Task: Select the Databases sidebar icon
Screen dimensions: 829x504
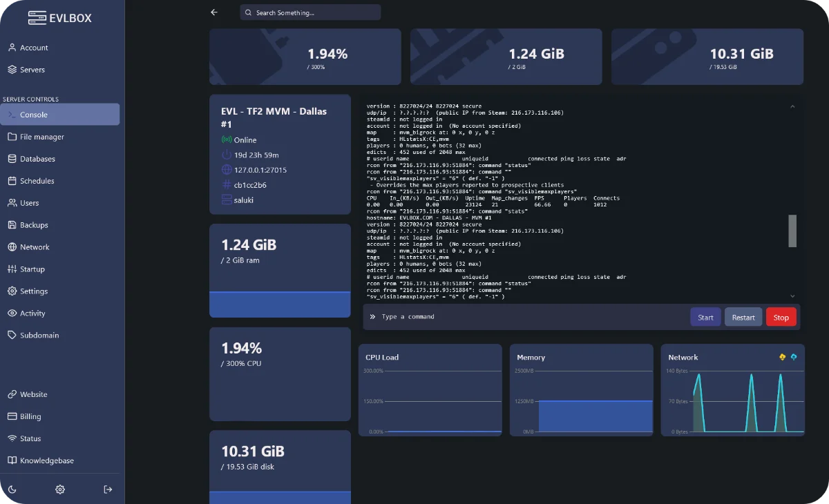Action: point(12,159)
